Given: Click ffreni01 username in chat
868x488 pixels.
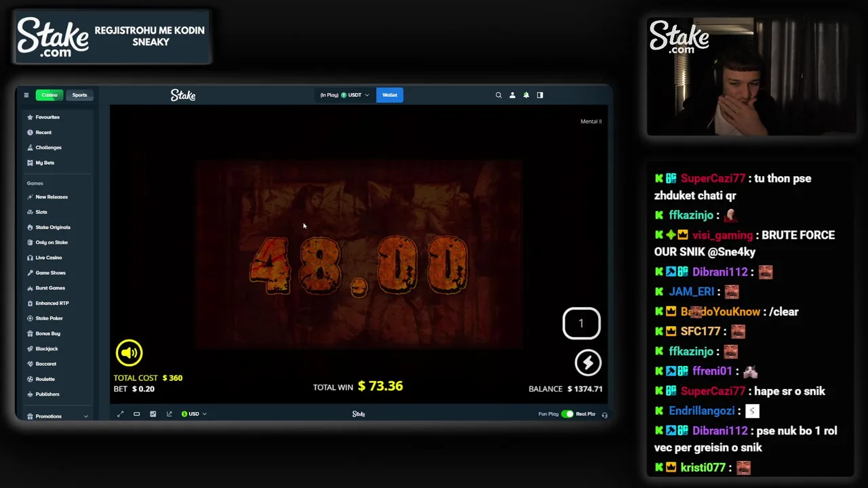Looking at the screenshot, I should coord(712,371).
